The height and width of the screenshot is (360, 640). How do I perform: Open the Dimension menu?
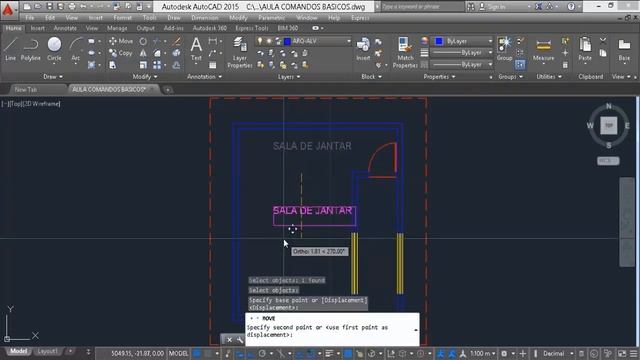pyautogui.click(x=204, y=18)
